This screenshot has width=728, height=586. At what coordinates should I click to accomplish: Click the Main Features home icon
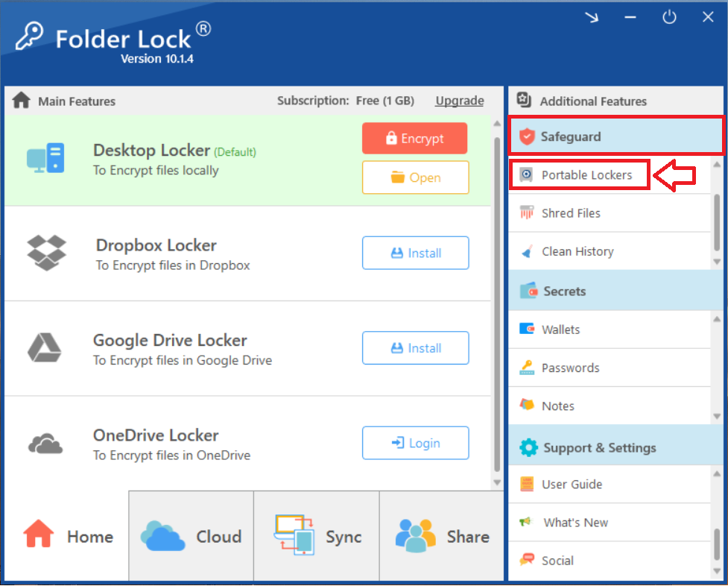click(x=22, y=101)
